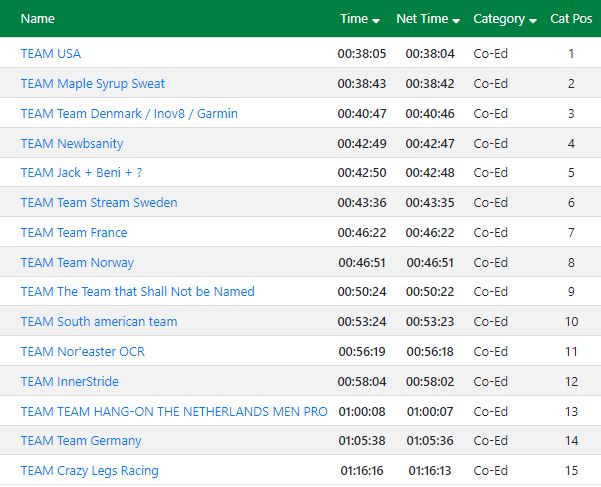The height and width of the screenshot is (487, 601).
Task: Open Category filter dropdown arrow
Action: [x=533, y=21]
